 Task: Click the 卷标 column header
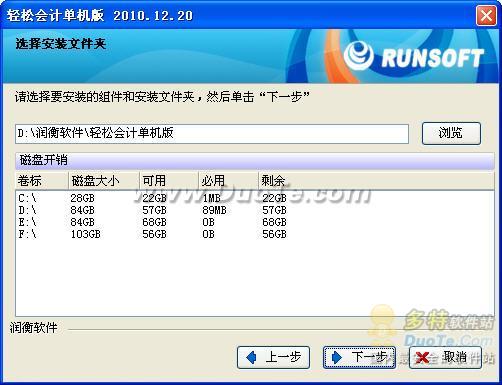(x=42, y=181)
